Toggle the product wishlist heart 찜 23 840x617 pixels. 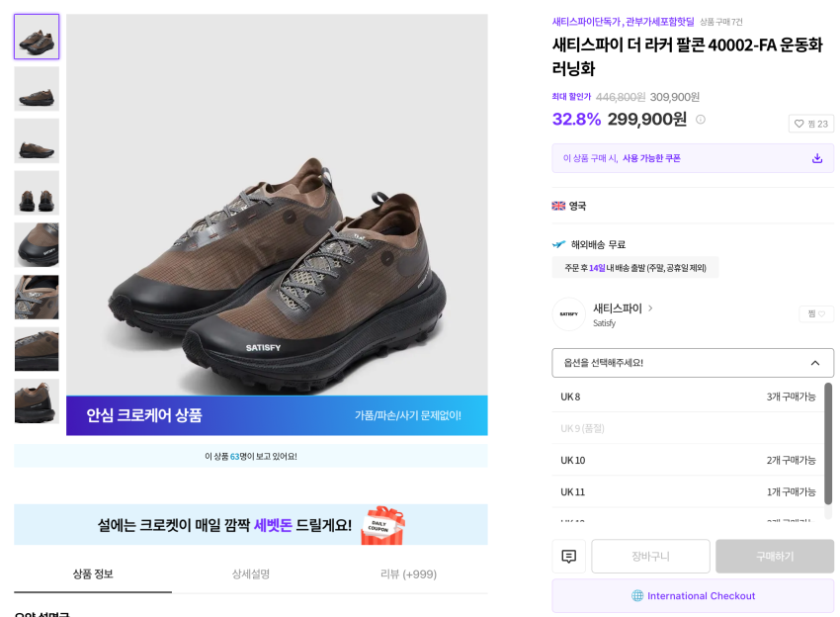point(811,124)
